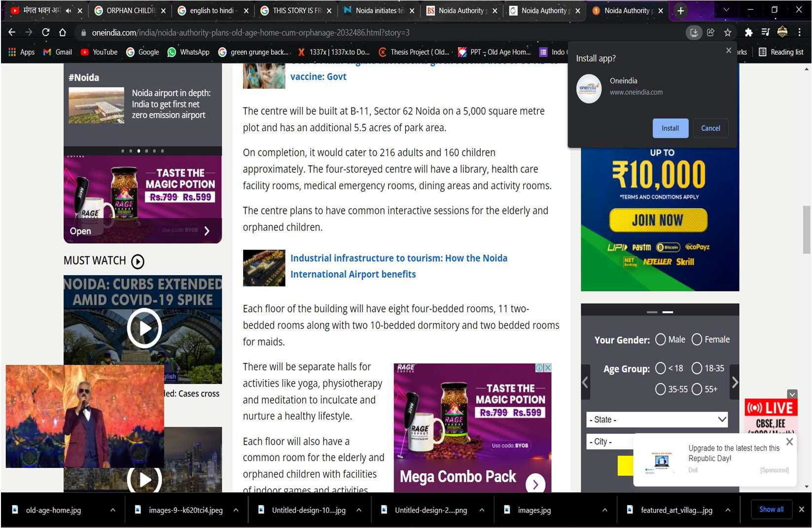
Task: Click the third carousel dot under Noida story
Action: coord(139,151)
